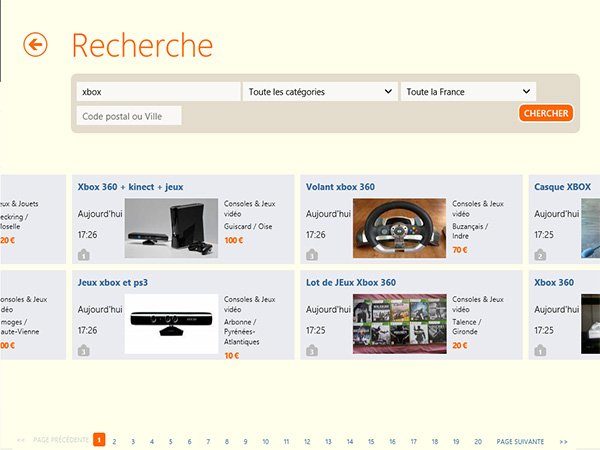Screen dimensions: 600x450
Task: Go to results page 20
Action: pos(478,441)
